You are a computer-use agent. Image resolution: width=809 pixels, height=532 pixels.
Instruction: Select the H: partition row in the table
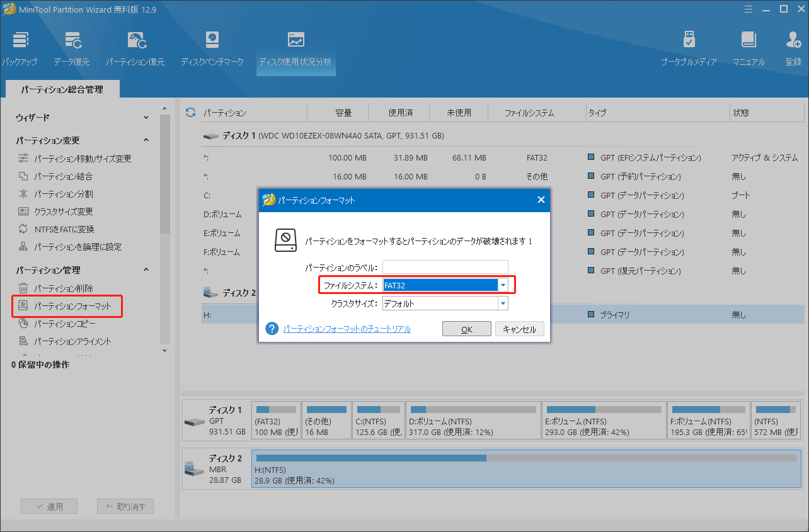pyautogui.click(x=503, y=315)
